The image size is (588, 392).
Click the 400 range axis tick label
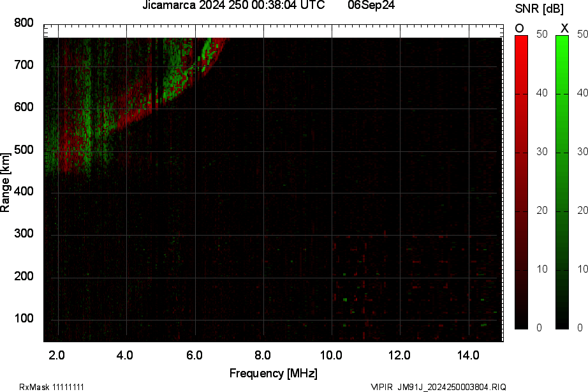coord(24,192)
